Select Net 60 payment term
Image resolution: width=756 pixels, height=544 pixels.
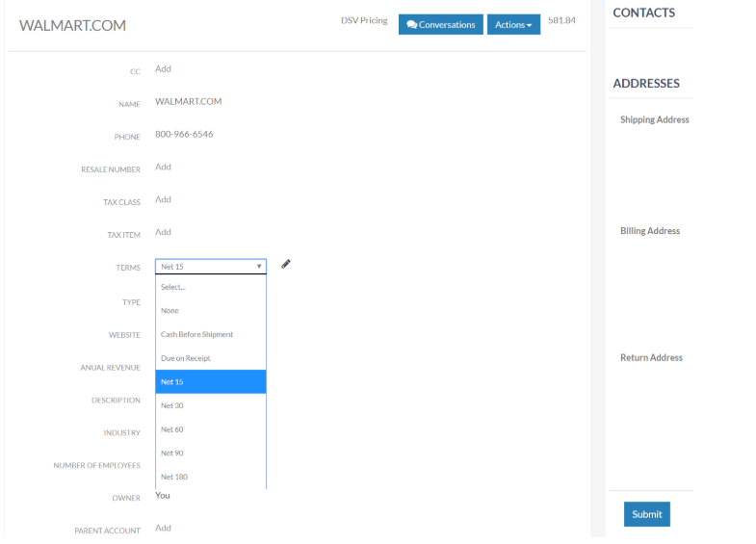tap(211, 429)
